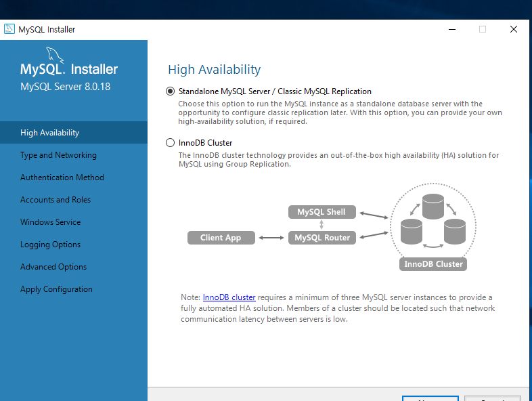Go to Logging Options step
532x401 pixels.
click(74, 245)
